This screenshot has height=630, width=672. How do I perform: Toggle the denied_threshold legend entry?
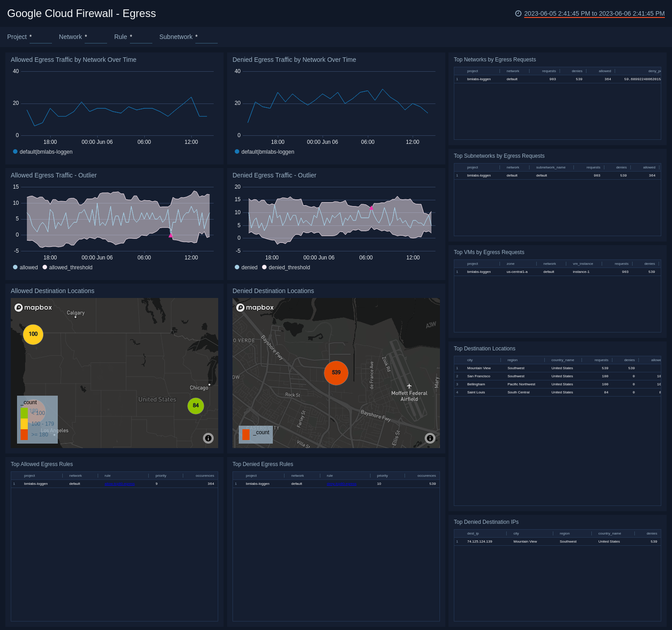[289, 267]
